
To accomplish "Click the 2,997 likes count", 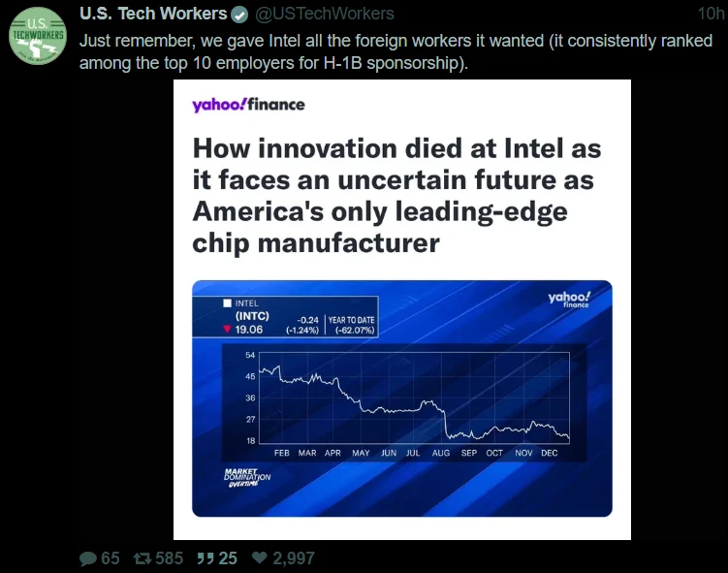I will pyautogui.click(x=293, y=558).
